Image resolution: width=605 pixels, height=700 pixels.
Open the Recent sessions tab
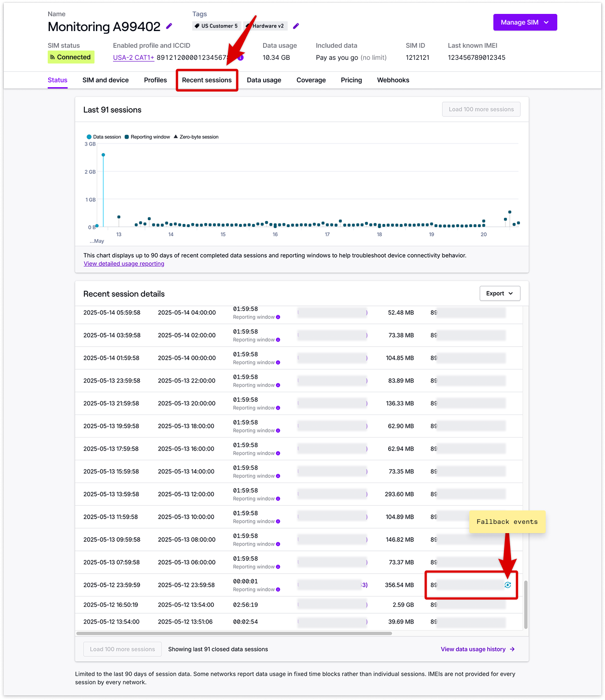[207, 80]
